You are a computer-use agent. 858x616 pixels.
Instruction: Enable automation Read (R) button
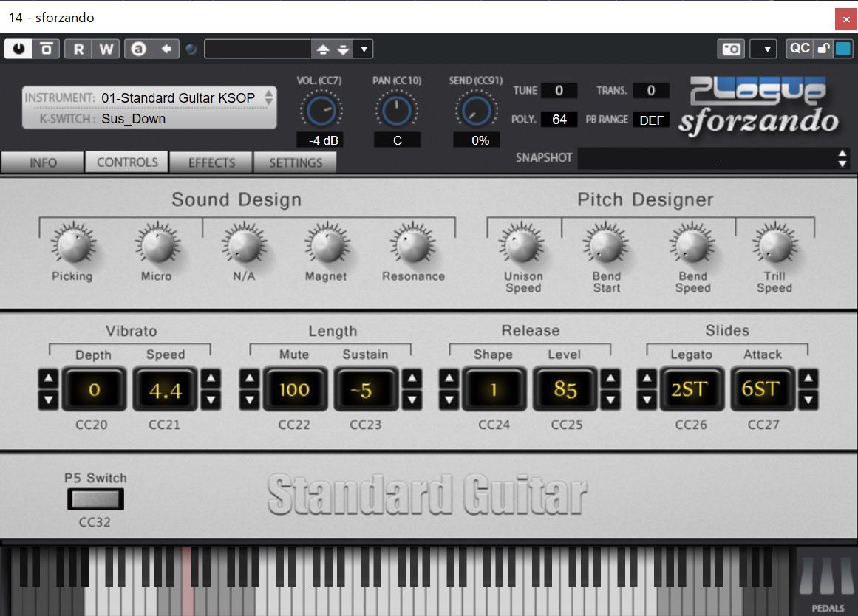[78, 49]
